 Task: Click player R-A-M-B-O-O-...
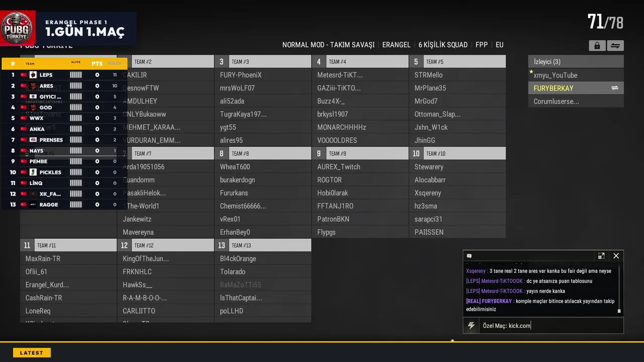click(x=166, y=298)
